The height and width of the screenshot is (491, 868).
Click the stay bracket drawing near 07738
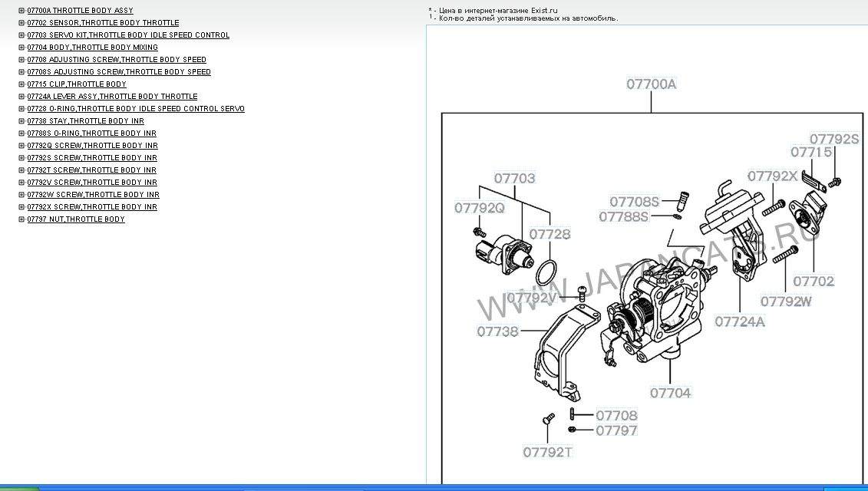[x=559, y=353]
